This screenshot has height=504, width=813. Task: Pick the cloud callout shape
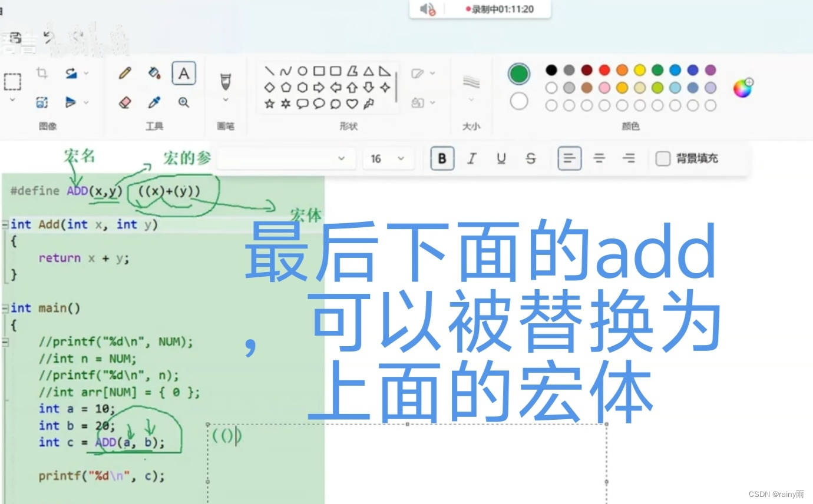coord(336,104)
